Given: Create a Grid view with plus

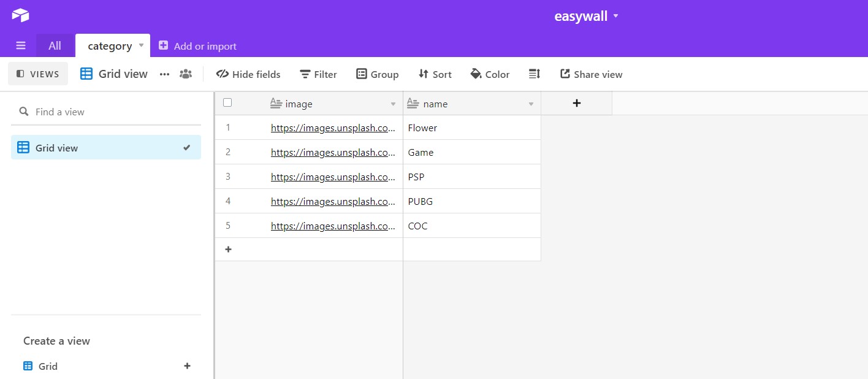Looking at the screenshot, I should click(x=188, y=366).
